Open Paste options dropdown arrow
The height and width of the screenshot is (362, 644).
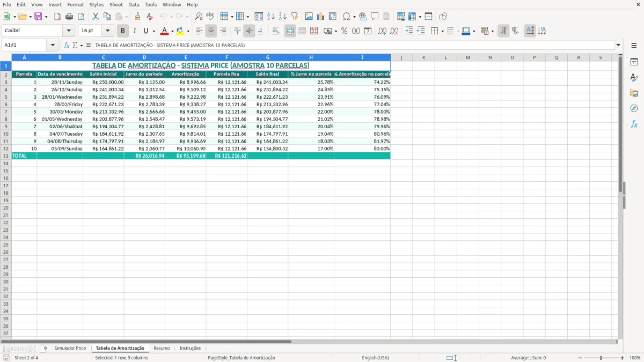pyautogui.click(x=126, y=17)
